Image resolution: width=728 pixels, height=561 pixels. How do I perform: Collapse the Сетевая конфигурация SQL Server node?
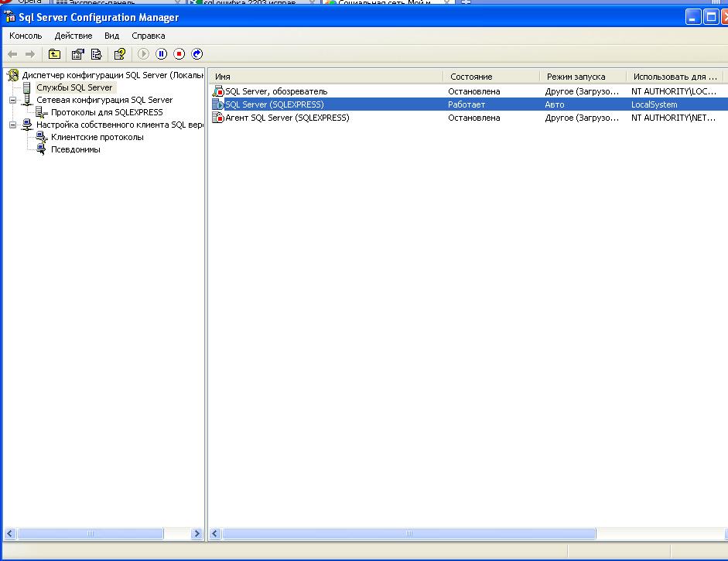(13, 100)
